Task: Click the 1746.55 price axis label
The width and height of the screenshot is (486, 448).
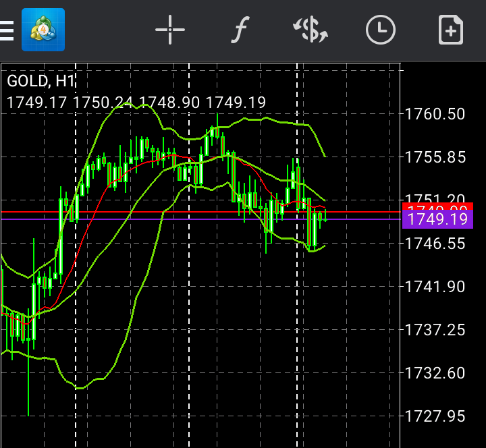Action: [435, 244]
